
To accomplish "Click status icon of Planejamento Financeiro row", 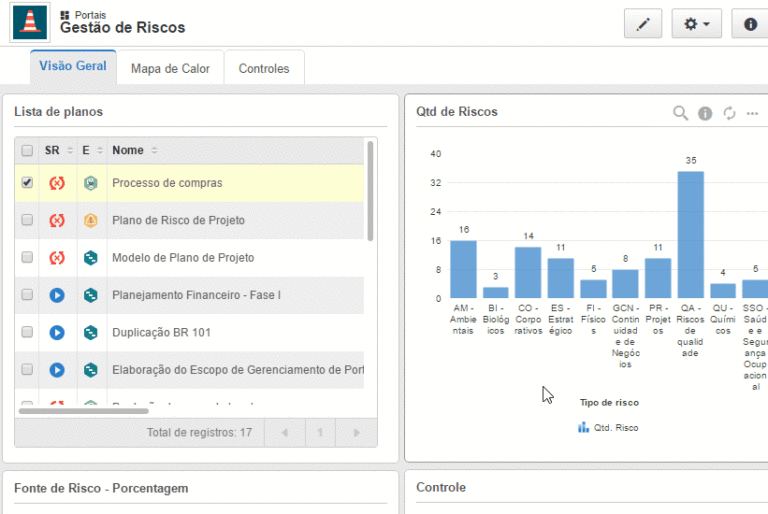I will 57,295.
